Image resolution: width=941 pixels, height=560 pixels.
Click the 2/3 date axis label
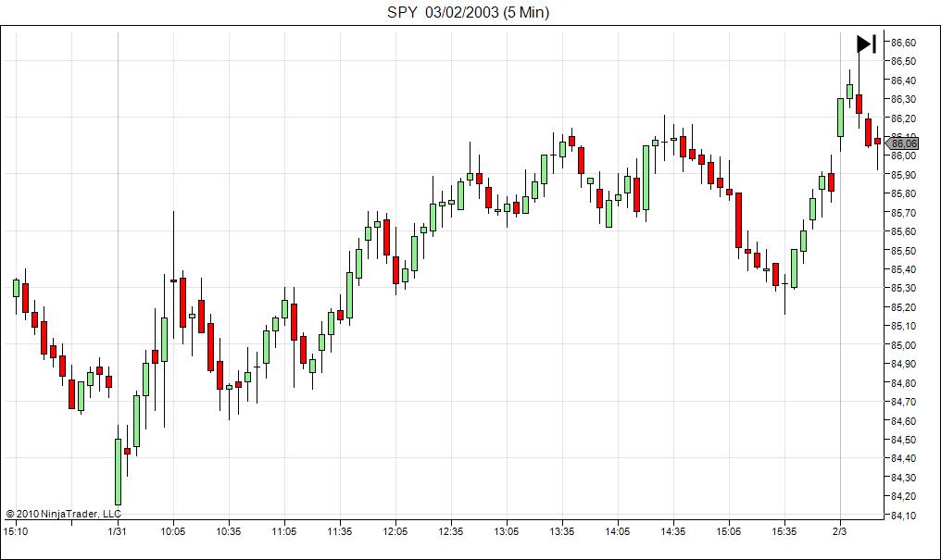(x=839, y=531)
